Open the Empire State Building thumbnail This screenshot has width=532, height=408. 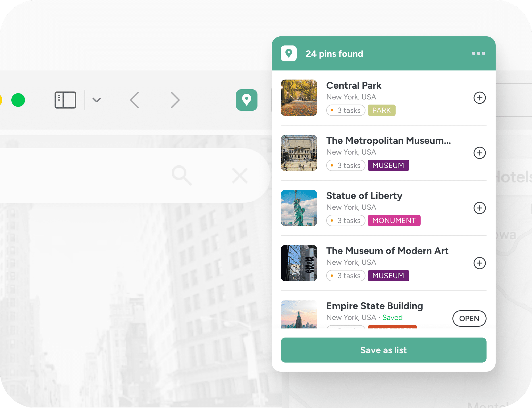(x=299, y=314)
